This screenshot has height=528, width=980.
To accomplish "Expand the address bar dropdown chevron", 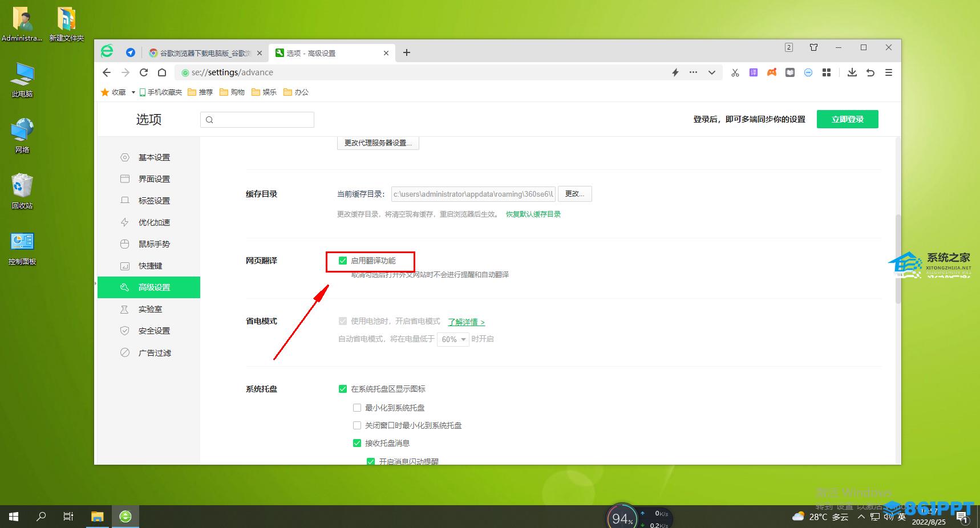I will pyautogui.click(x=711, y=72).
